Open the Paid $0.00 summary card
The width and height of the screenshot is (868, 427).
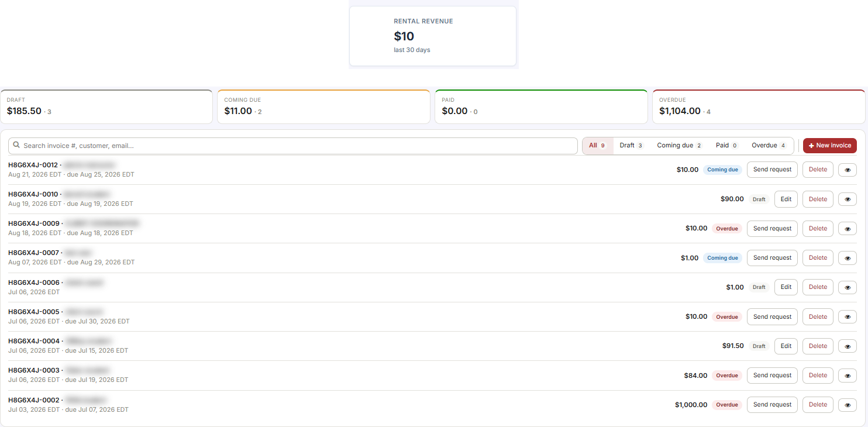click(541, 106)
